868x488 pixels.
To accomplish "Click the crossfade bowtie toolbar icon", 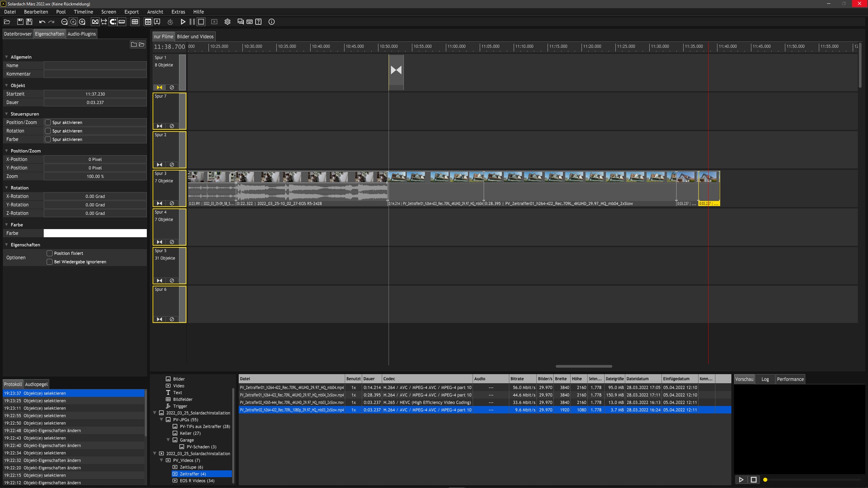I will coord(95,22).
